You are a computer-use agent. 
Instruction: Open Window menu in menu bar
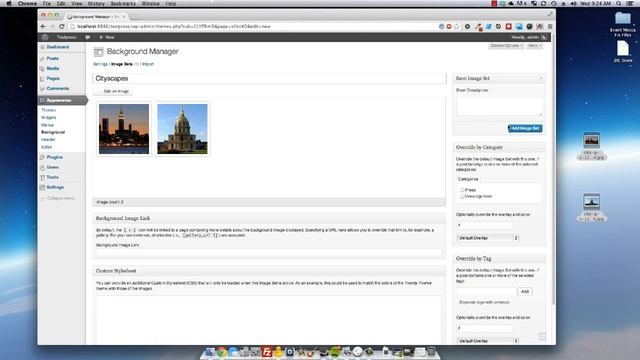[151, 3]
